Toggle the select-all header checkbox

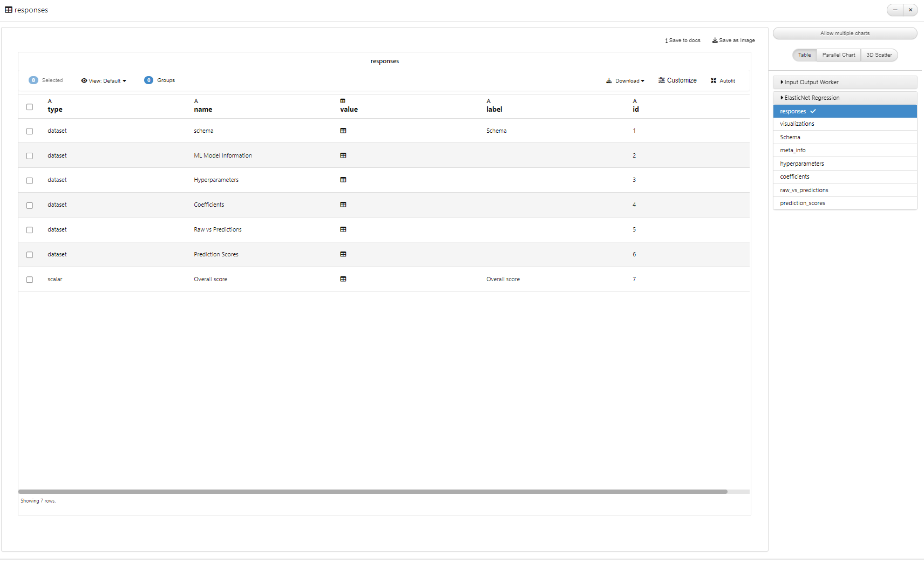(30, 107)
